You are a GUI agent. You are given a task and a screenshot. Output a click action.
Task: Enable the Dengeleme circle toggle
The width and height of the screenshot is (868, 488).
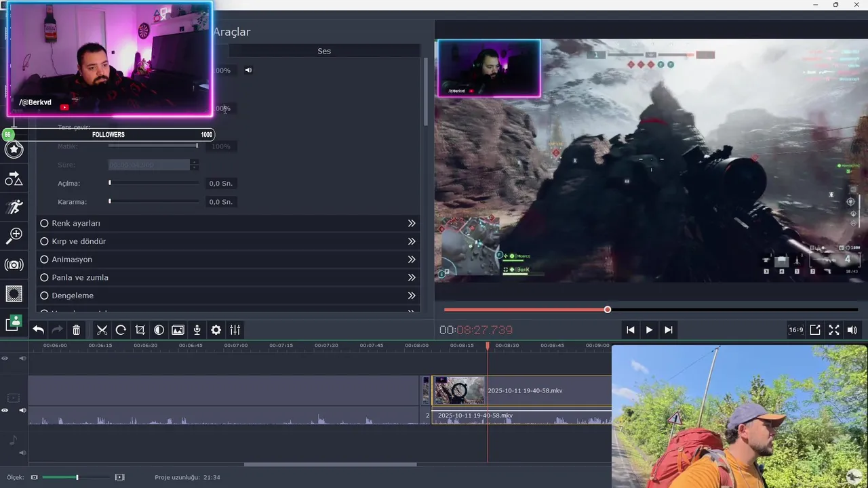[44, 296]
